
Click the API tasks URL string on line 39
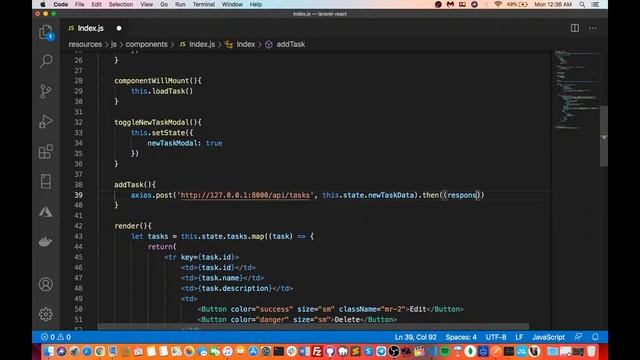click(245, 195)
